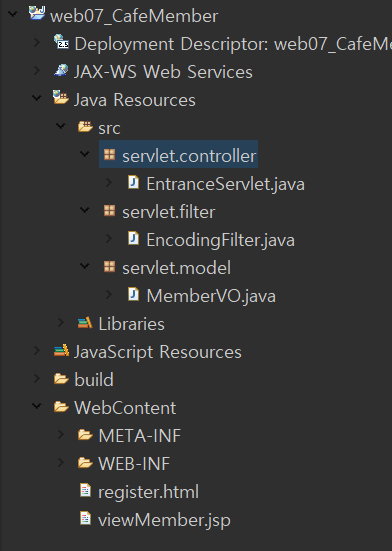The image size is (392, 551).
Task: Click the servlet.controller package icon
Action: (x=109, y=154)
